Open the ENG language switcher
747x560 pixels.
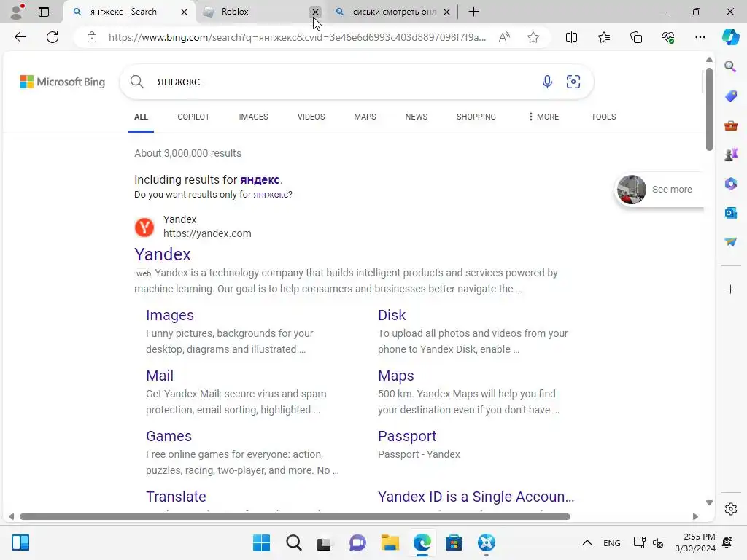[612, 542]
